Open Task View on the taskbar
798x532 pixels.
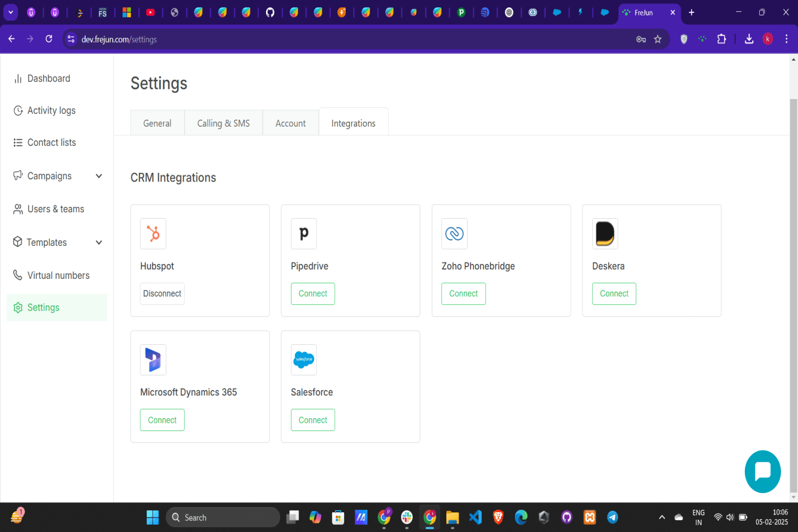point(293,517)
